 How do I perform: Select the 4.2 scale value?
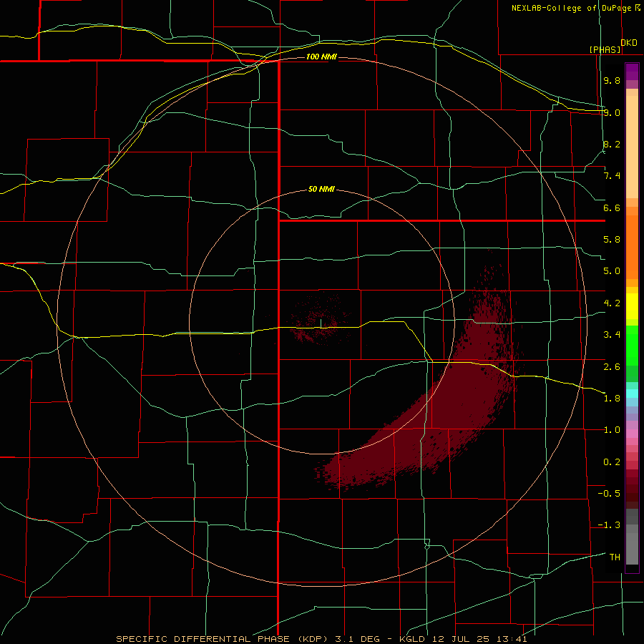pos(612,303)
